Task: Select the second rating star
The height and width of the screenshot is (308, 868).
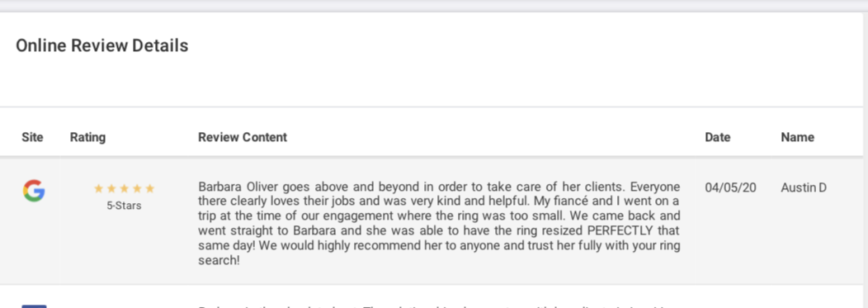Action: click(x=111, y=188)
